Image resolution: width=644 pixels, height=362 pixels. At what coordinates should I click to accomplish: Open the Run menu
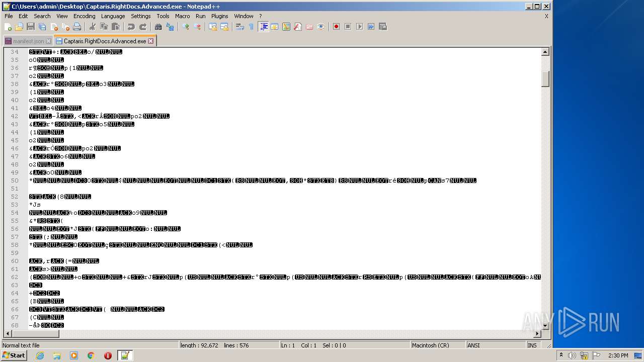pos(201,16)
